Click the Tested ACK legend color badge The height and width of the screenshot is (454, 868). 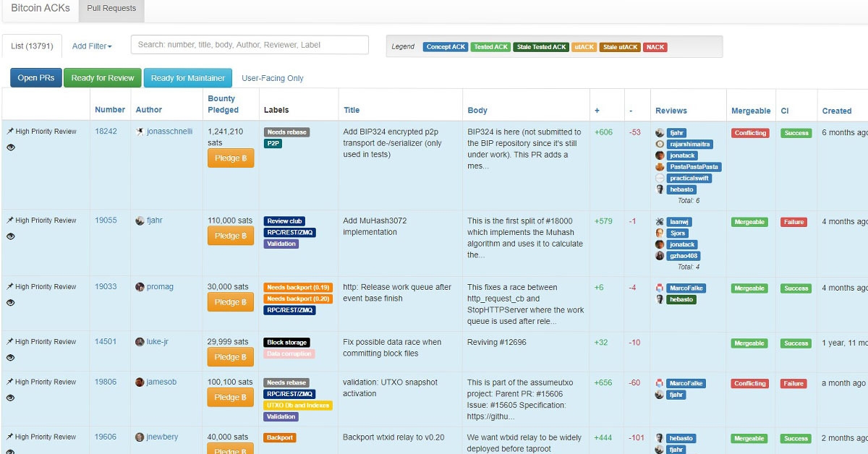coord(491,47)
